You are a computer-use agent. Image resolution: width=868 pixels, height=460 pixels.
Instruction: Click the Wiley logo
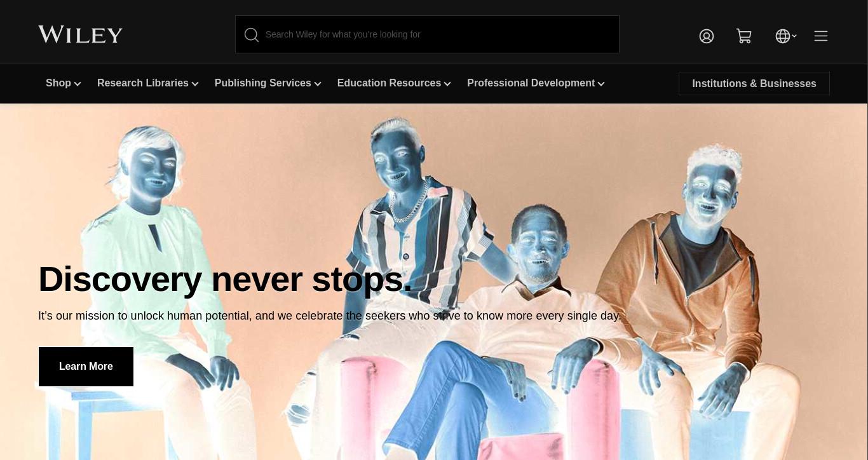coord(80,35)
